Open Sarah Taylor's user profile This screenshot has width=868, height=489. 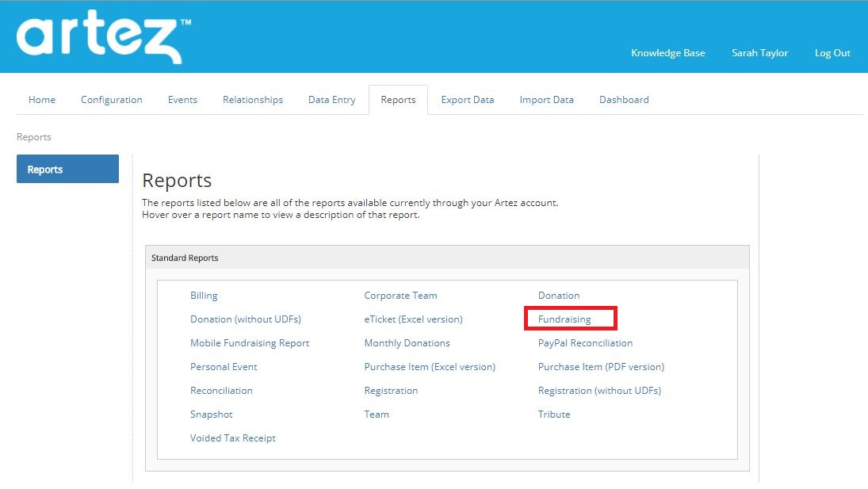[x=759, y=53]
